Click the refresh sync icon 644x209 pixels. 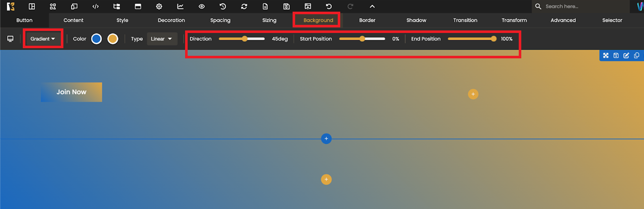click(x=244, y=7)
